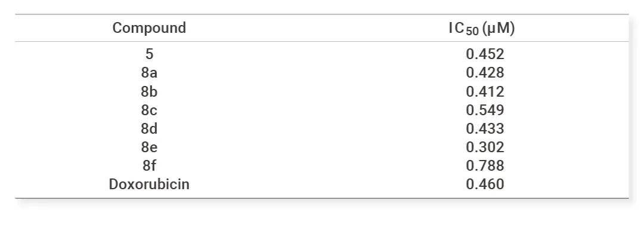This screenshot has width=644, height=228.
Task: Select compound 8d cell
Action: click(149, 128)
